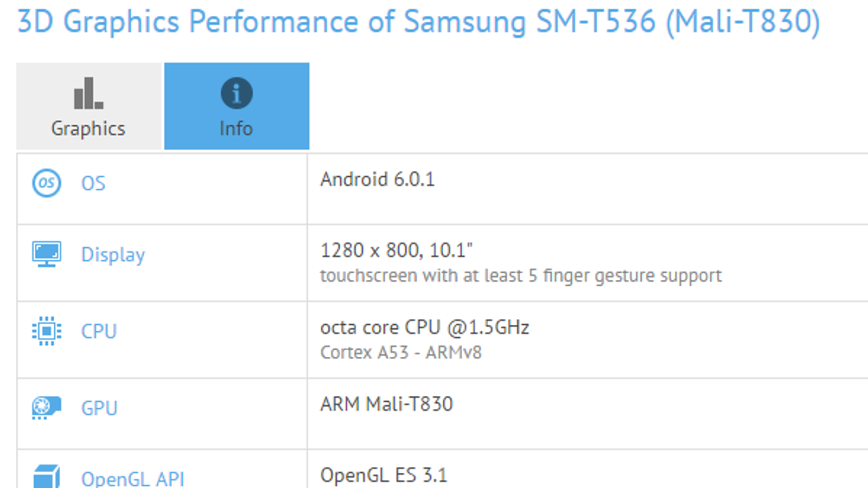Screen dimensions: 868x488
Task: Select the OpenGL API label
Action: [x=133, y=479]
